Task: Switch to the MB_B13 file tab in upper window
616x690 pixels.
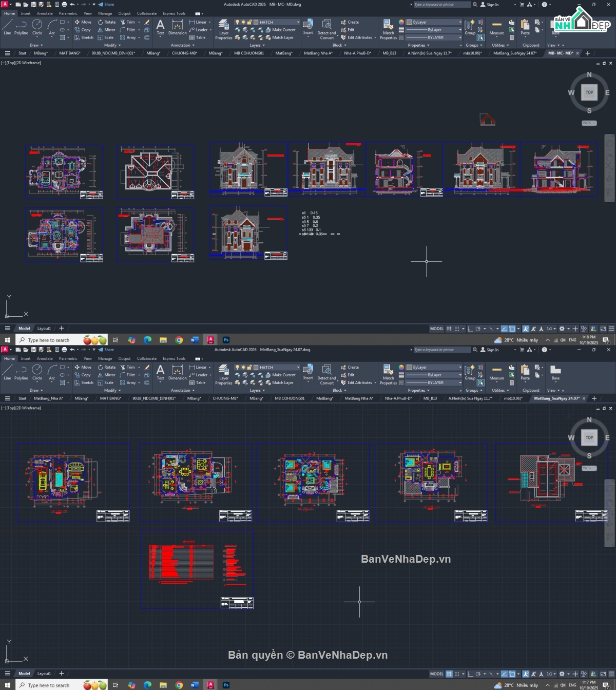Action: [x=389, y=53]
